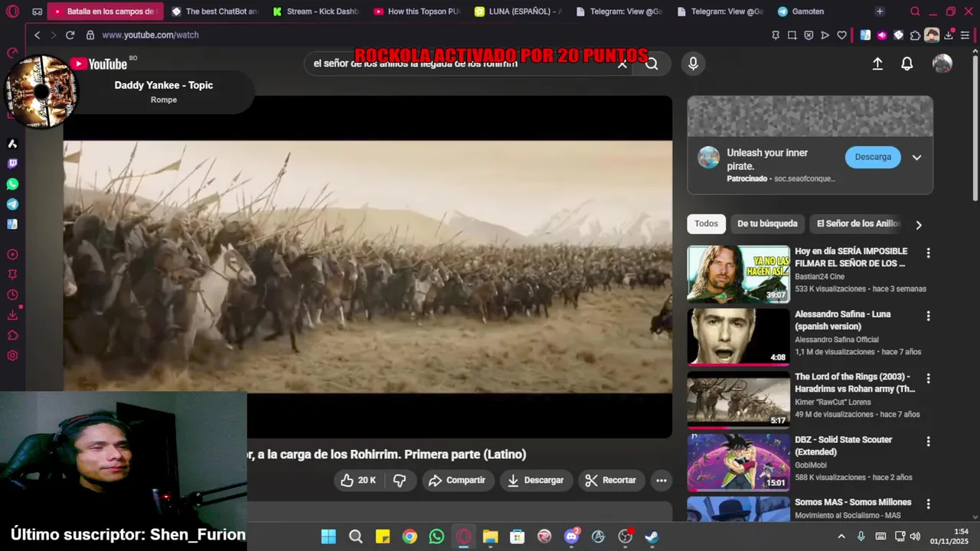
Task: Switch to The best ChatBot tab
Action: click(x=214, y=11)
